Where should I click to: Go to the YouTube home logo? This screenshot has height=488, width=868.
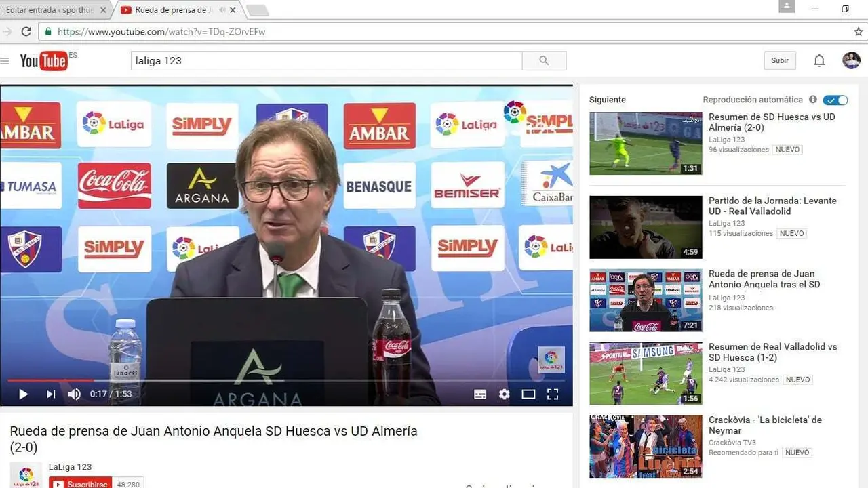[44, 60]
